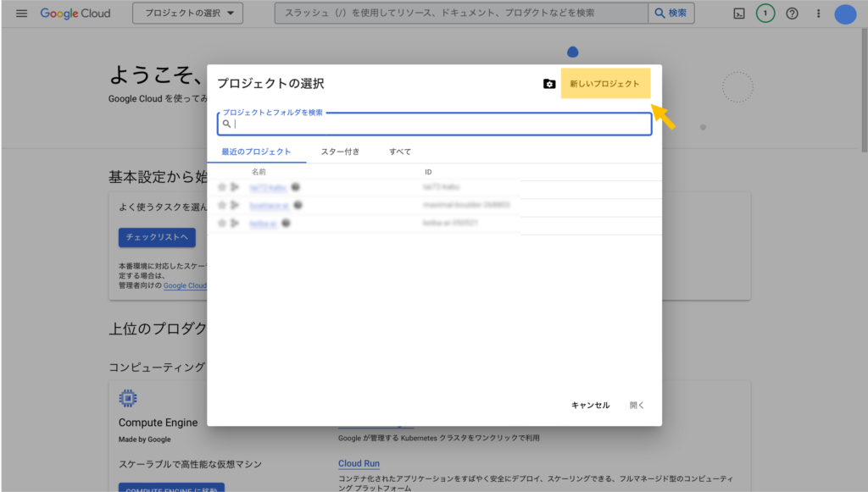This screenshot has height=492, width=868.
Task: Click the 新しいプロジェクト button
Action: pyautogui.click(x=605, y=84)
